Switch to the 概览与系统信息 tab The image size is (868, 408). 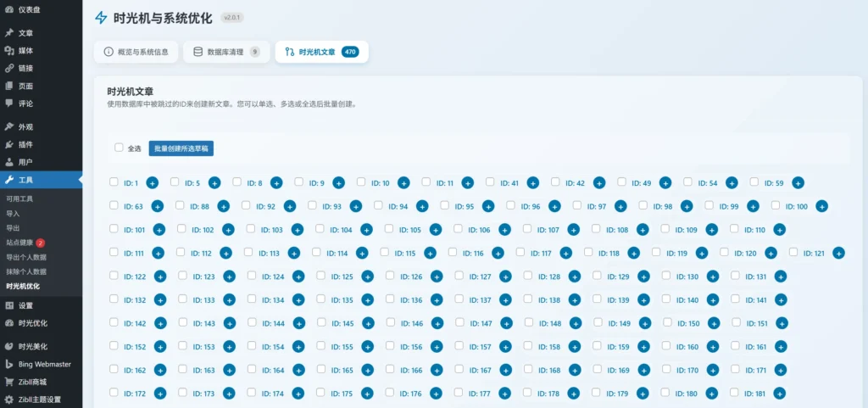tap(136, 52)
